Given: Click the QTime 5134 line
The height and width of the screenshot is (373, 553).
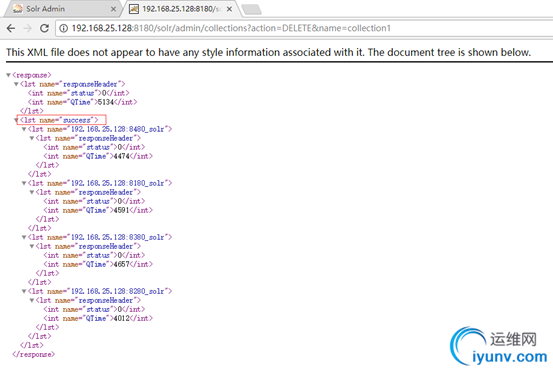Looking at the screenshot, I should point(83,102).
